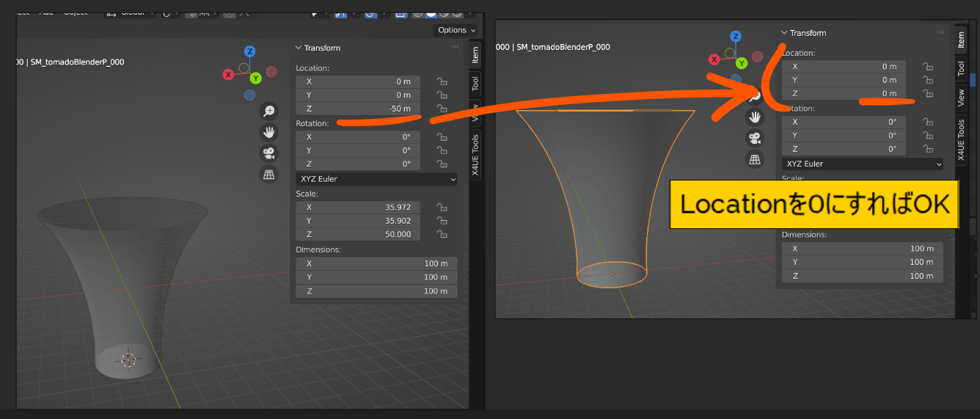This screenshot has width=980, height=419.
Task: Click Location Z field showing -50 m
Action: click(358, 109)
